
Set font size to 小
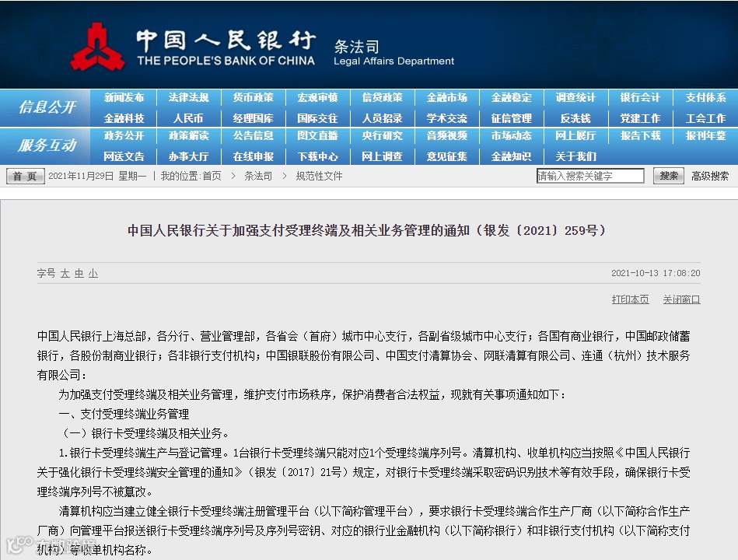tap(93, 274)
